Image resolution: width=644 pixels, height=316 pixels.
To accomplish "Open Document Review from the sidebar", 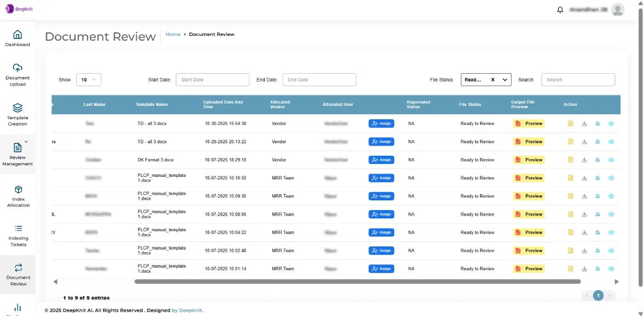I will (18, 275).
